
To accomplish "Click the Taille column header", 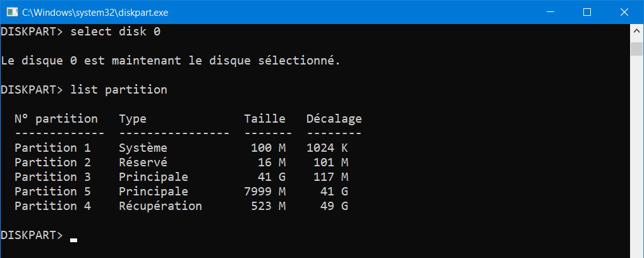I will [x=265, y=119].
